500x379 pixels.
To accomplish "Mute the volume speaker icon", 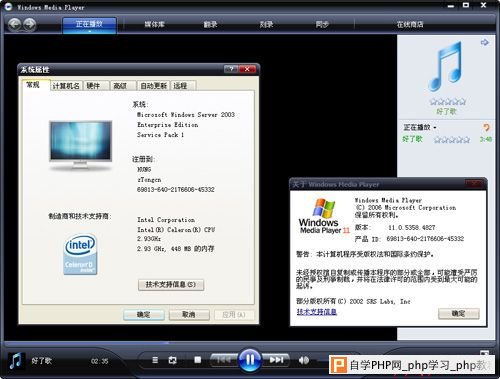I will pyautogui.click(x=304, y=360).
